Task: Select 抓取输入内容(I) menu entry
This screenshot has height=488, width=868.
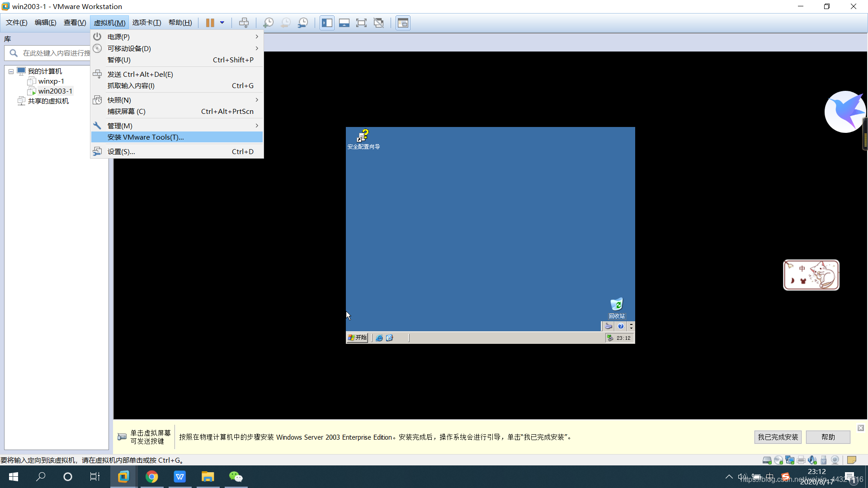Action: pyautogui.click(x=177, y=85)
